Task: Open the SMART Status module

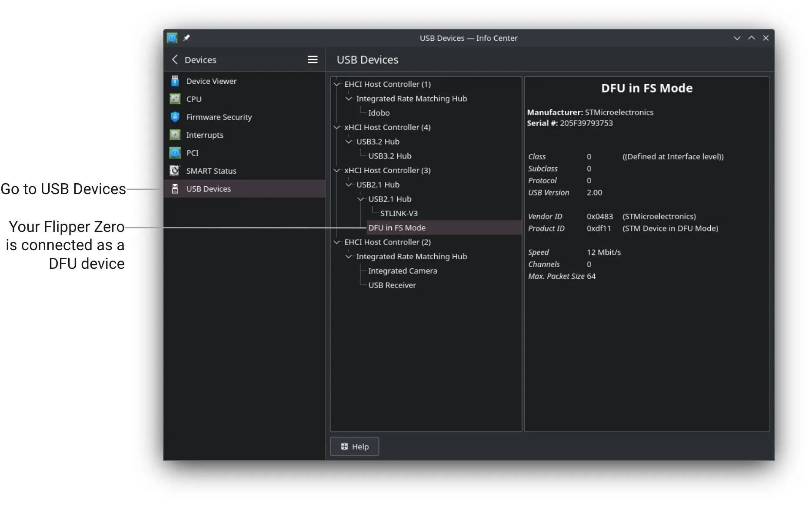Action: click(x=244, y=171)
